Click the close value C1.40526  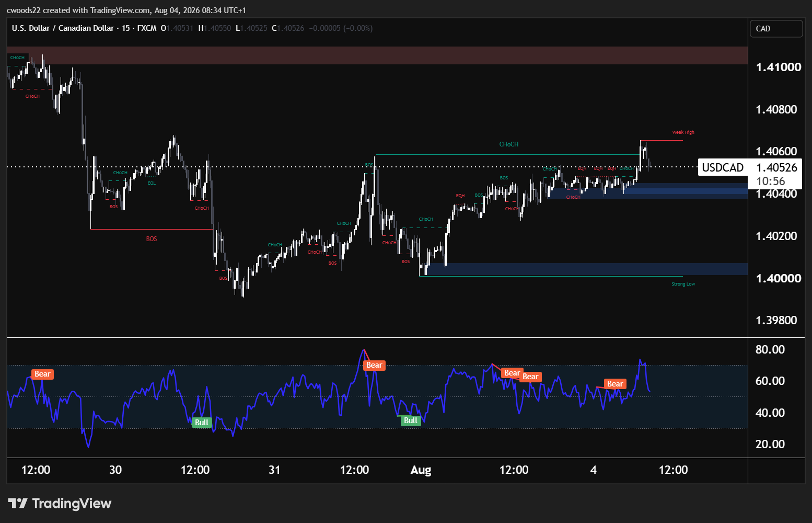(x=288, y=28)
